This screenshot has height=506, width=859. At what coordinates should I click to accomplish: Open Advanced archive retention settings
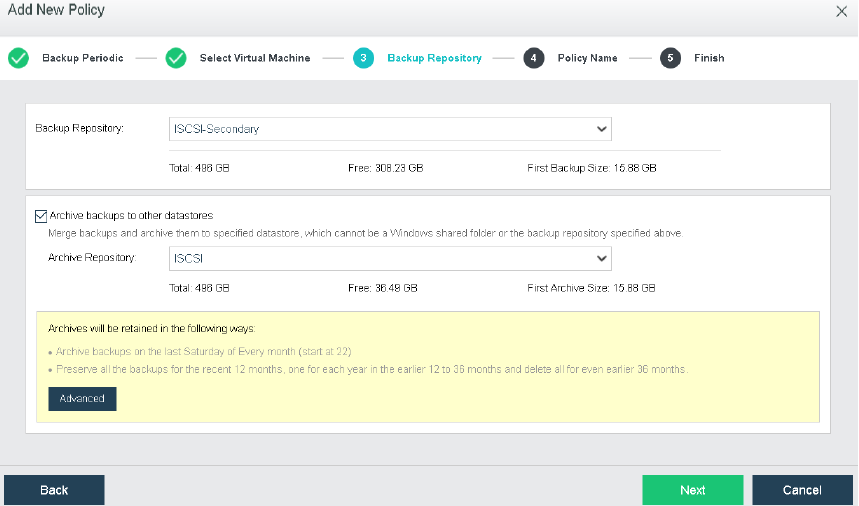pyautogui.click(x=82, y=398)
